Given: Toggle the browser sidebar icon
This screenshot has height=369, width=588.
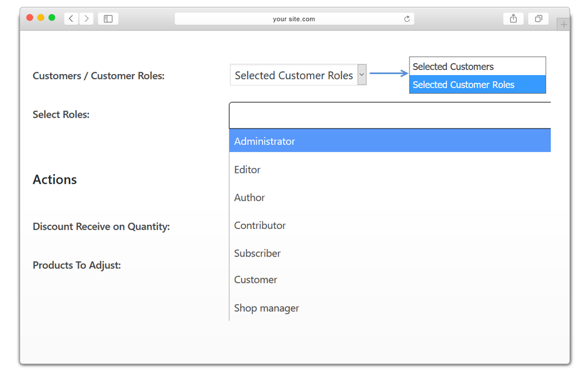Looking at the screenshot, I should pyautogui.click(x=108, y=18).
